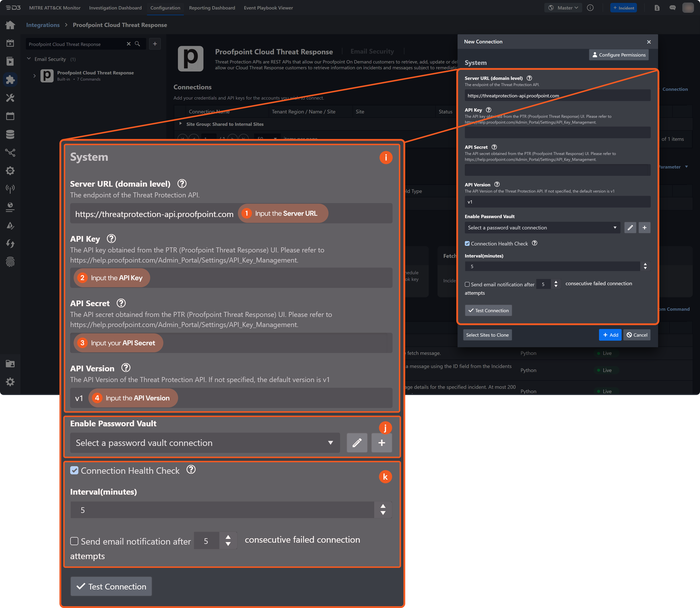Click the fingerprint sidebar icon
The width and height of the screenshot is (700, 608).
click(10, 262)
